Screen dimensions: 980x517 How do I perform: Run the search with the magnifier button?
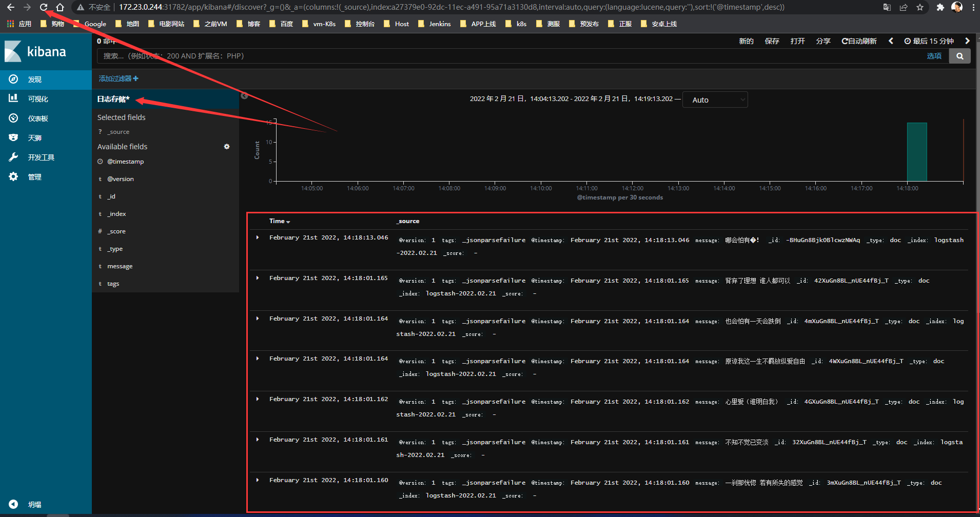tap(959, 56)
